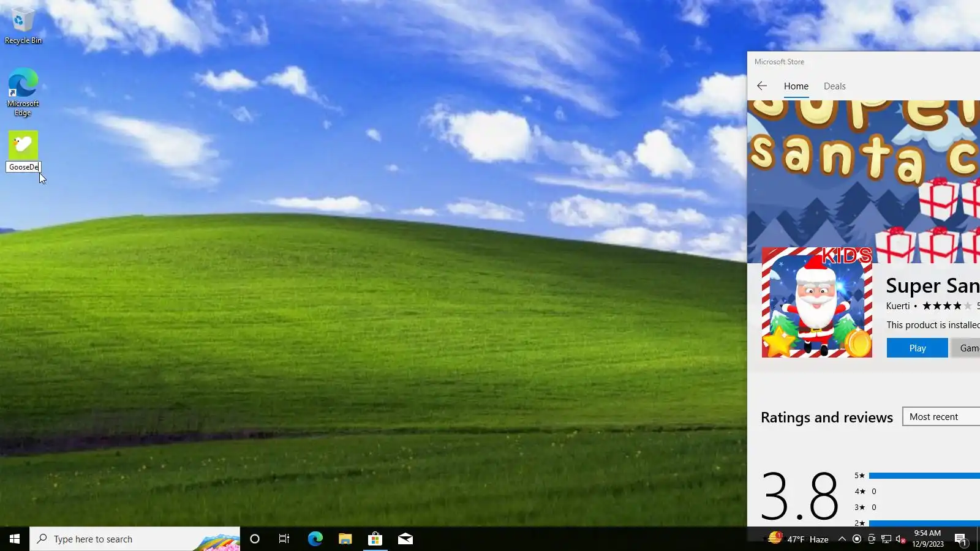Open the Mail app on taskbar
980x551 pixels.
pyautogui.click(x=405, y=539)
